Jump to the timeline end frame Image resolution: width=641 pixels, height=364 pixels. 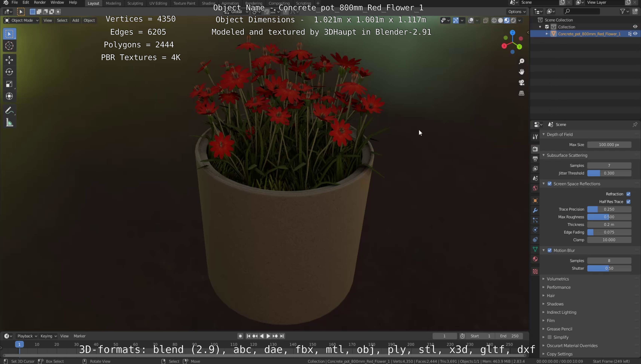[x=282, y=336]
